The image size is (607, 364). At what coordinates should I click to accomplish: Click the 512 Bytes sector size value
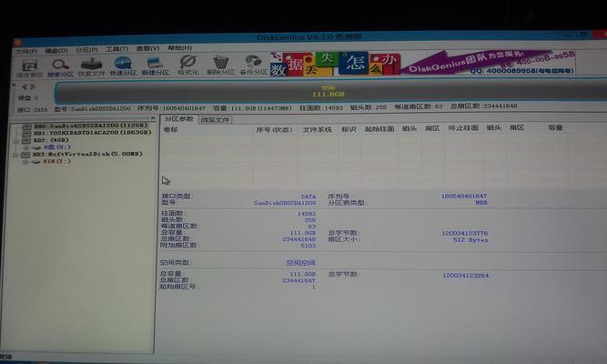coord(470,240)
